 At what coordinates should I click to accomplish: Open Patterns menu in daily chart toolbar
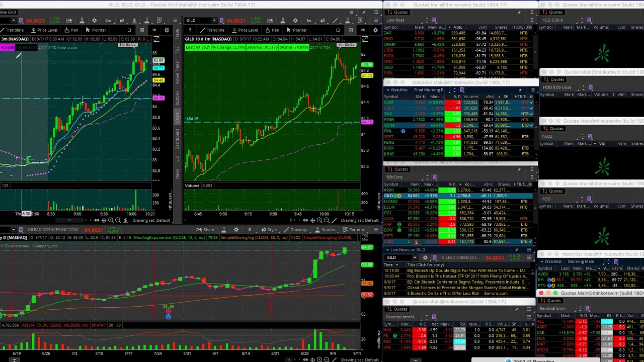353,230
